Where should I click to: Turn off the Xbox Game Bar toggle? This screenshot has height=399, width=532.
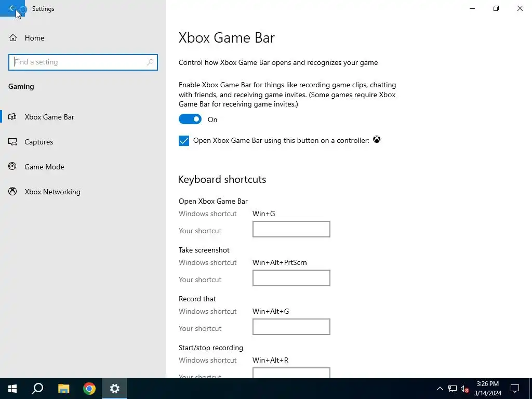[x=190, y=119]
